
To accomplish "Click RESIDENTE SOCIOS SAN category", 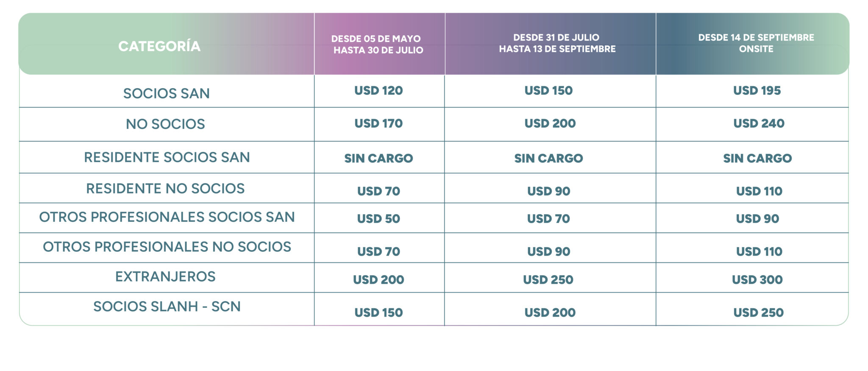I will pos(167,157).
